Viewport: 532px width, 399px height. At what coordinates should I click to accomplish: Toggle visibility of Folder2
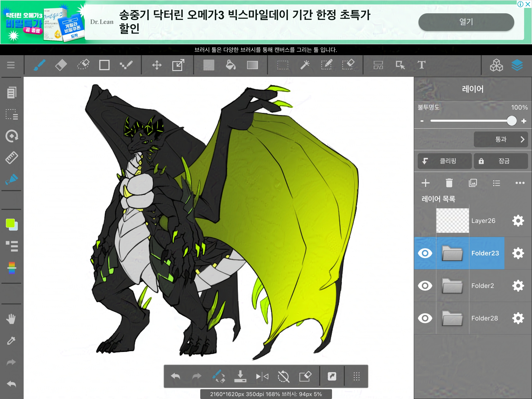click(x=425, y=286)
